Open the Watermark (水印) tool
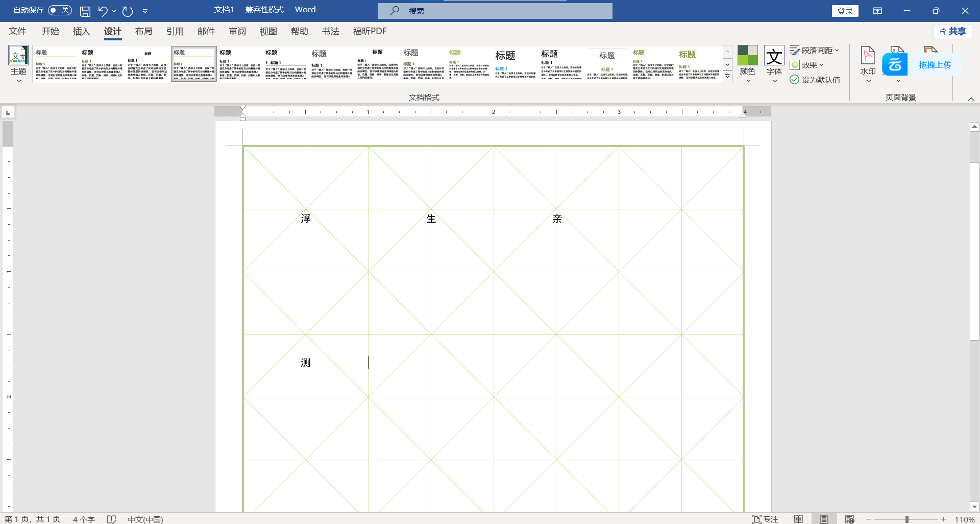The height and width of the screenshot is (524, 980). tap(868, 60)
